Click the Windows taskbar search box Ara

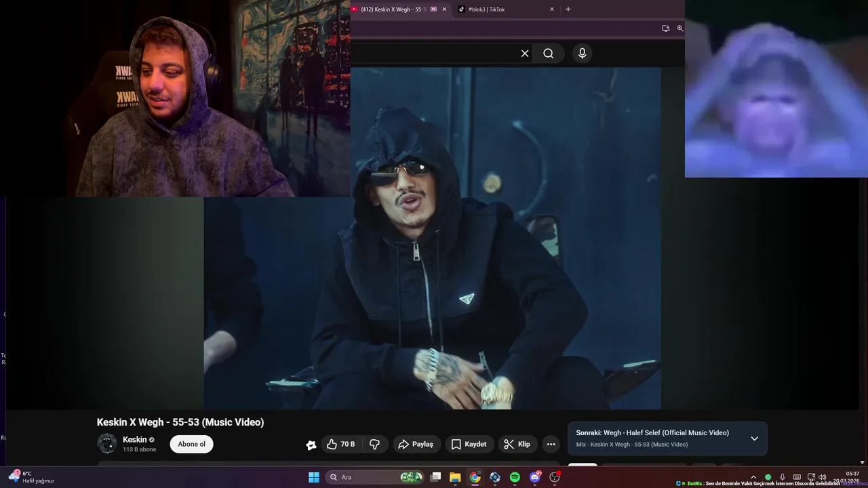374,477
